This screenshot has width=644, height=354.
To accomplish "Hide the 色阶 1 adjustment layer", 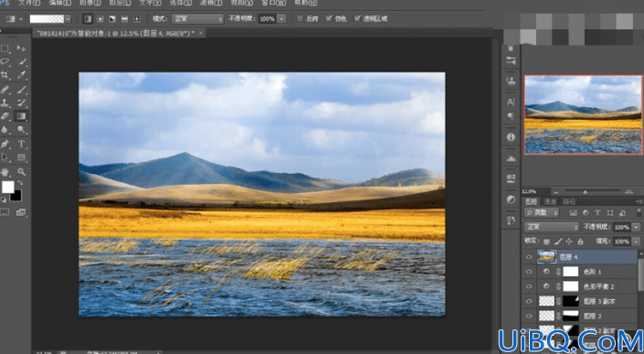I will (529, 272).
